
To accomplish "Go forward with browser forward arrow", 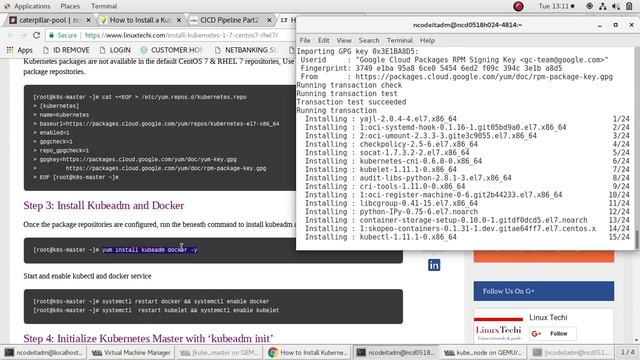I will pos(23,35).
